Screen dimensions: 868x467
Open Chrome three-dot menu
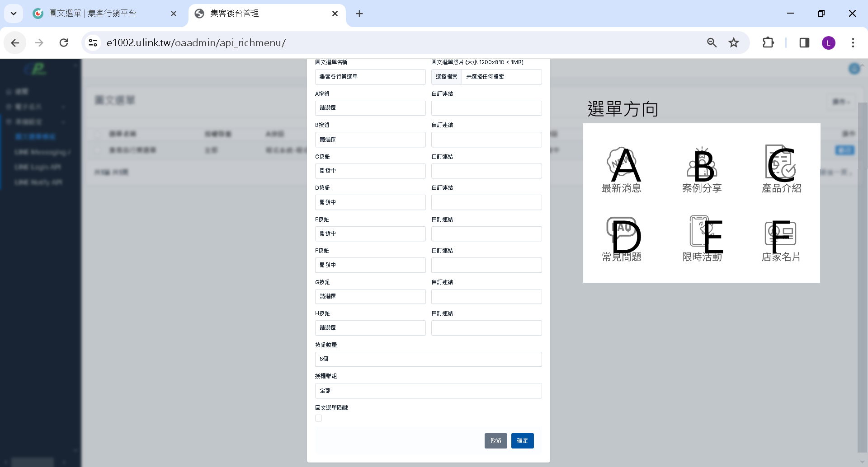(x=853, y=43)
